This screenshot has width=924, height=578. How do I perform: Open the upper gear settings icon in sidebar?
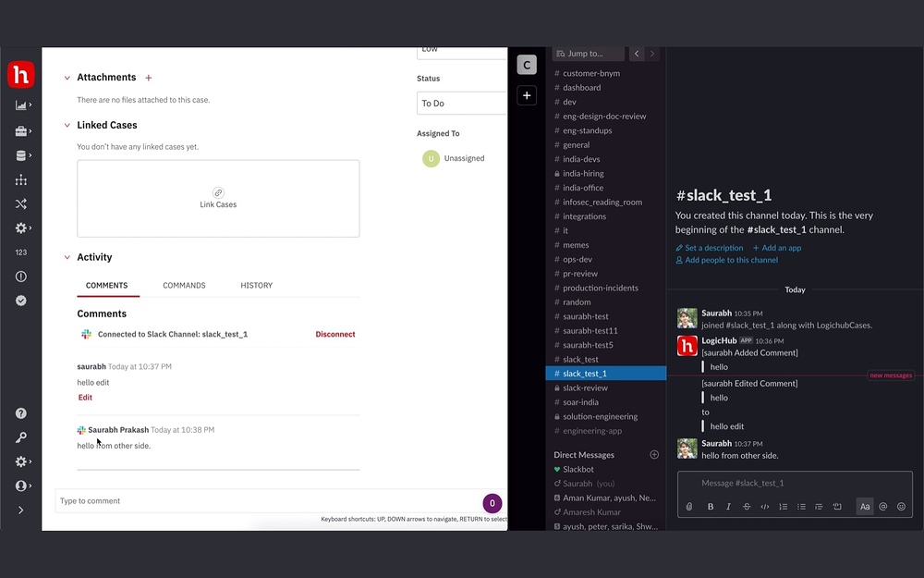[20, 228]
